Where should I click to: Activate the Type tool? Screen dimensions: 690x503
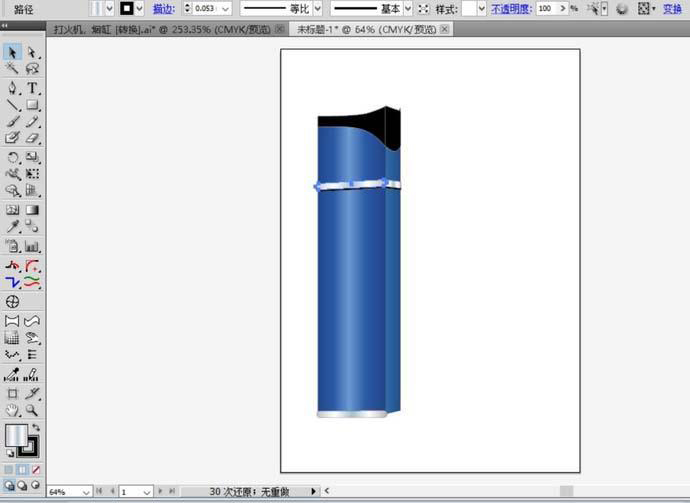(x=32, y=88)
